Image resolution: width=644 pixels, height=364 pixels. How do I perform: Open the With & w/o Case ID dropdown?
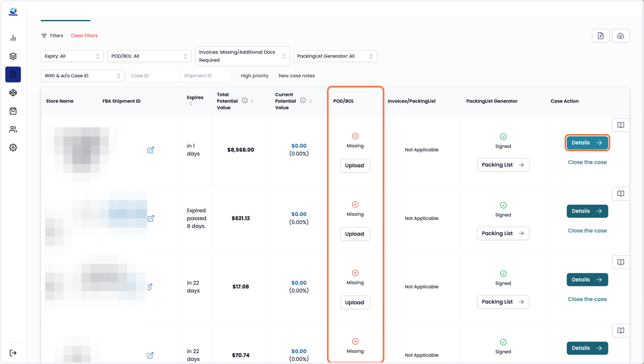coord(83,76)
